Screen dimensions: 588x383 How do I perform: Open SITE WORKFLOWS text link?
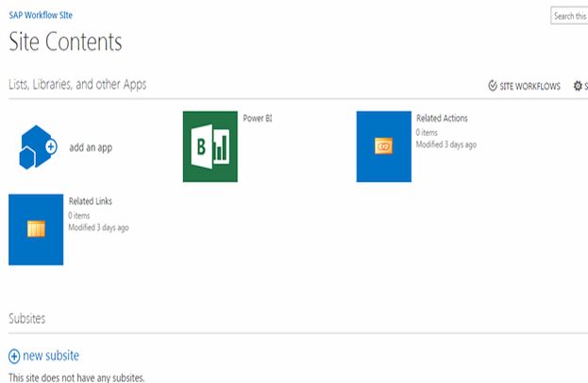529,86
